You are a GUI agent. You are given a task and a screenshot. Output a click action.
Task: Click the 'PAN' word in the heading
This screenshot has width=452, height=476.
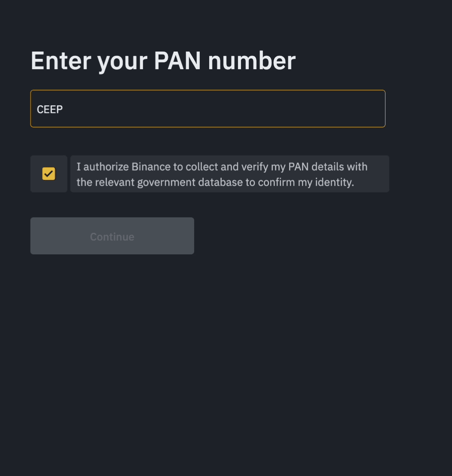pos(177,61)
